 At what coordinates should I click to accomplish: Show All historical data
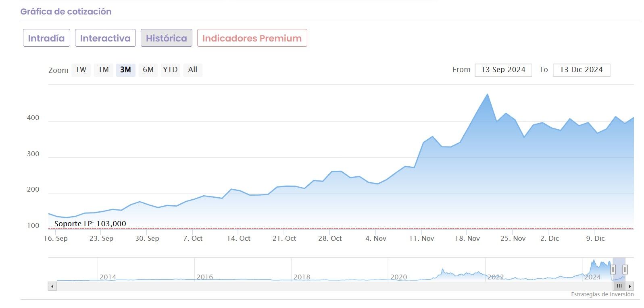pyautogui.click(x=193, y=70)
